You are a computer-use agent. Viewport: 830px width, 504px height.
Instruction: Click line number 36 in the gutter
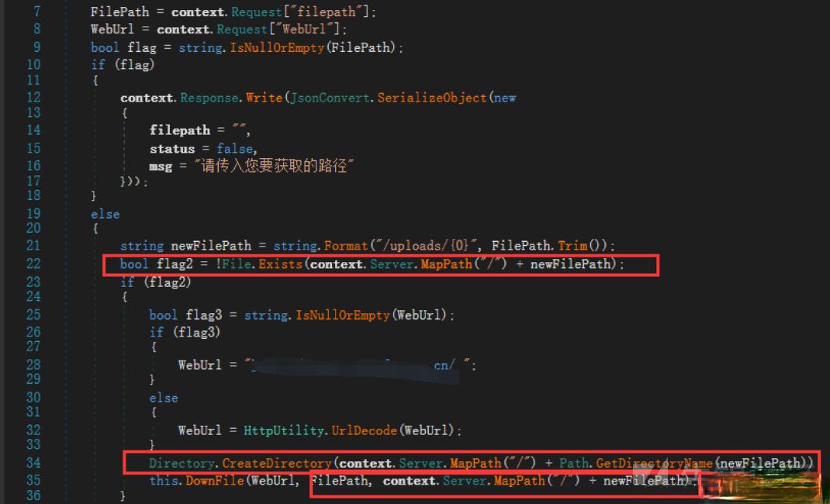point(33,495)
